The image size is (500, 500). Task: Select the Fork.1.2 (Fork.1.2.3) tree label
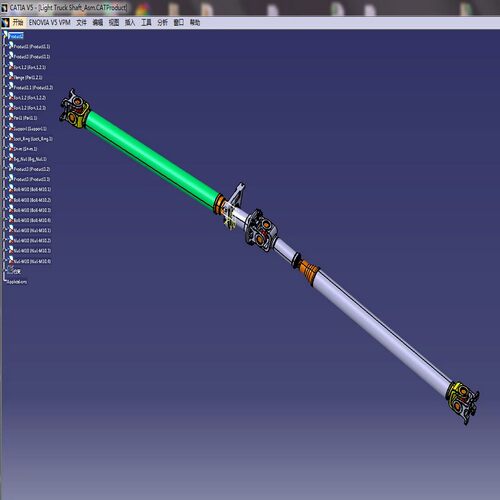30,108
